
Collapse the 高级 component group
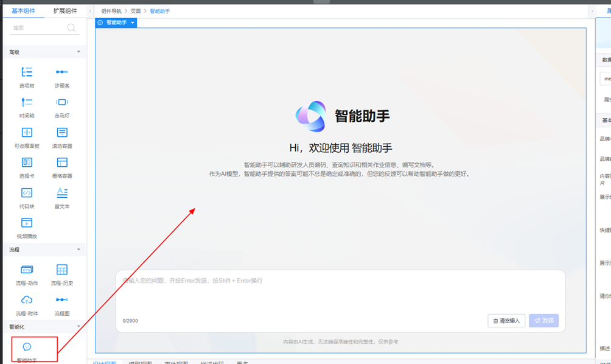[79, 52]
